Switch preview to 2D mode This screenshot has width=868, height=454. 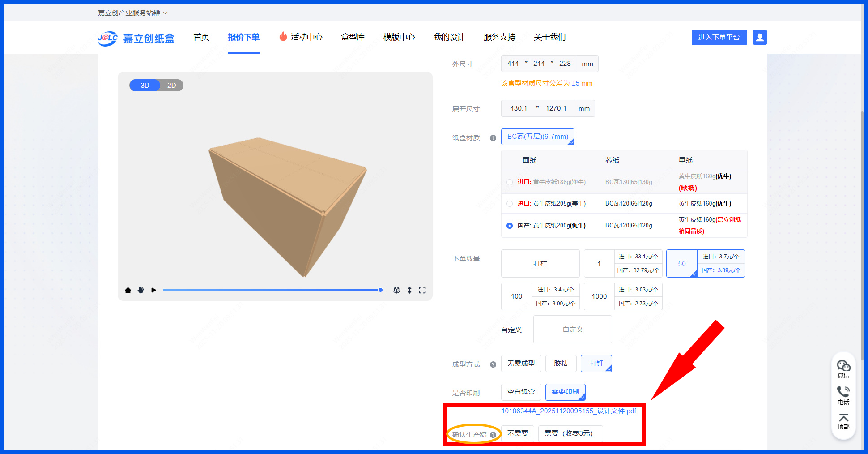pyautogui.click(x=171, y=86)
